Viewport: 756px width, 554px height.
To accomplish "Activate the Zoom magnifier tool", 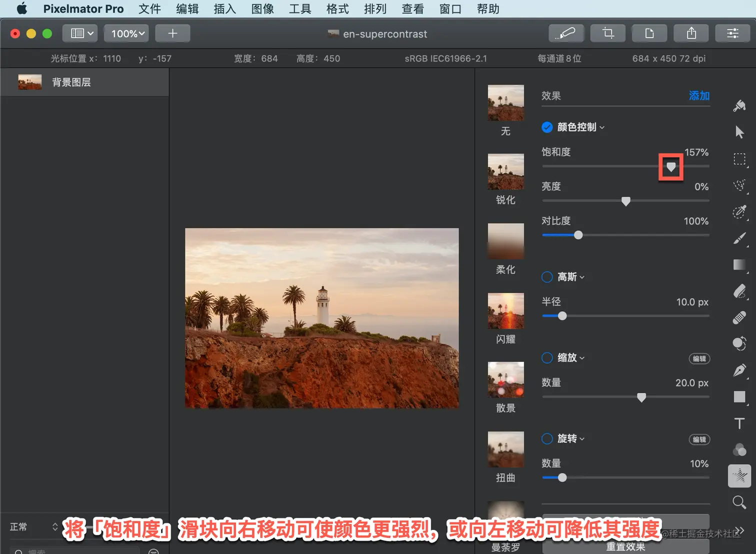I will [x=739, y=502].
